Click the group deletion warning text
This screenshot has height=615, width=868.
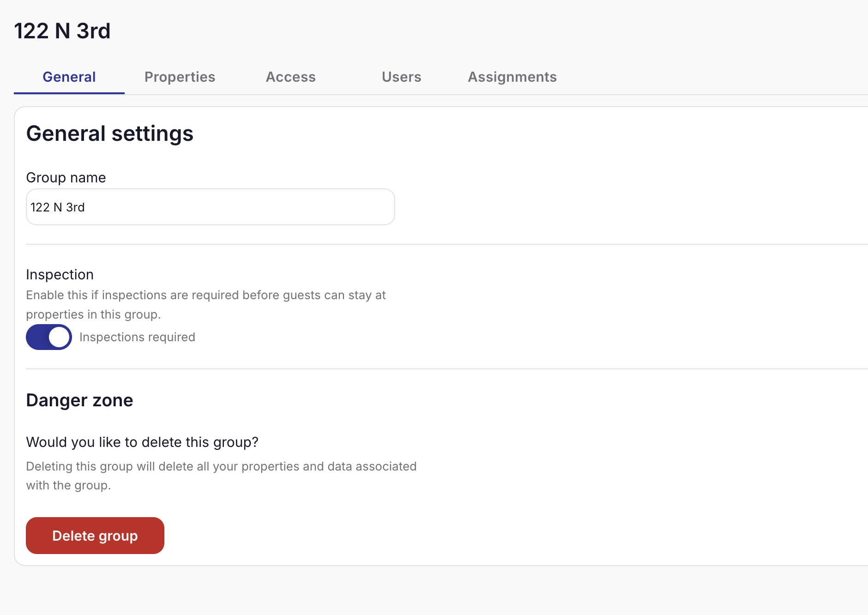221,476
